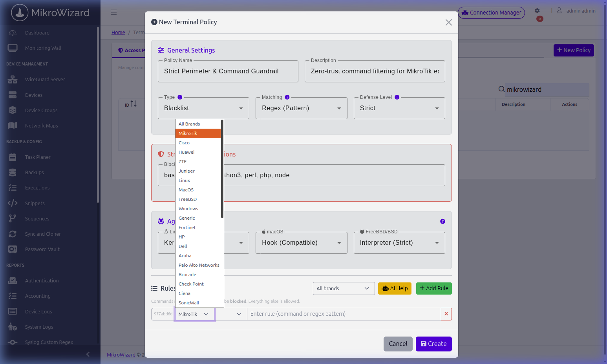The image size is (607, 364).
Task: Select Cisco from brand list
Action: tap(198, 143)
